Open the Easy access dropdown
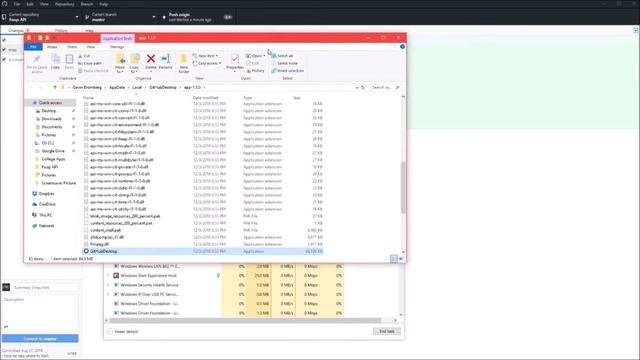The image size is (640, 360). pos(207,63)
